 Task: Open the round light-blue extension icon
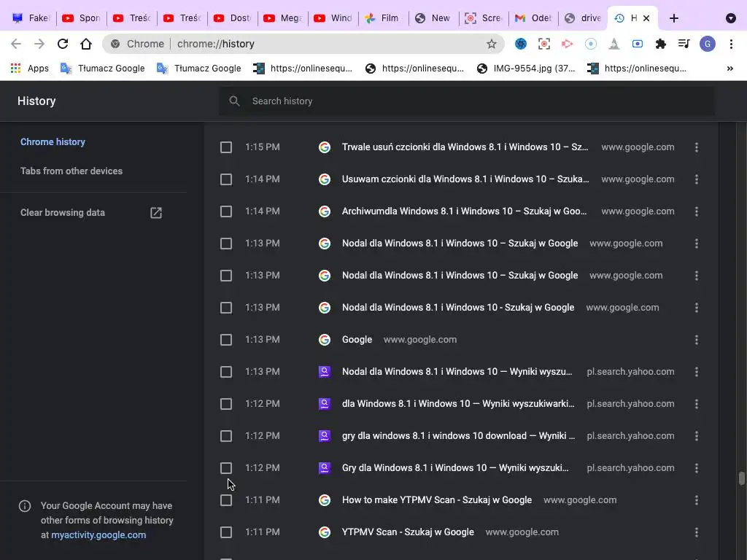(x=591, y=44)
